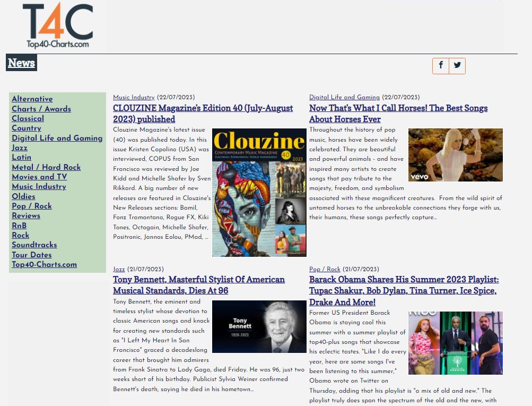Select Charts / Awards category
Viewport: 532px width, 406px height.
pos(41,109)
